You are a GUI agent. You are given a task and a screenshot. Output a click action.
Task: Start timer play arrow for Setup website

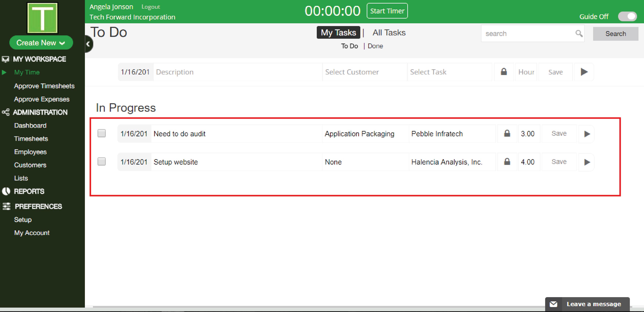coord(587,162)
